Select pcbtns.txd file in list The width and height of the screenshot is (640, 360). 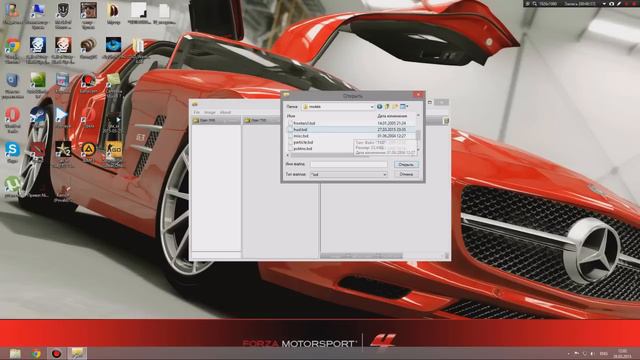point(303,149)
